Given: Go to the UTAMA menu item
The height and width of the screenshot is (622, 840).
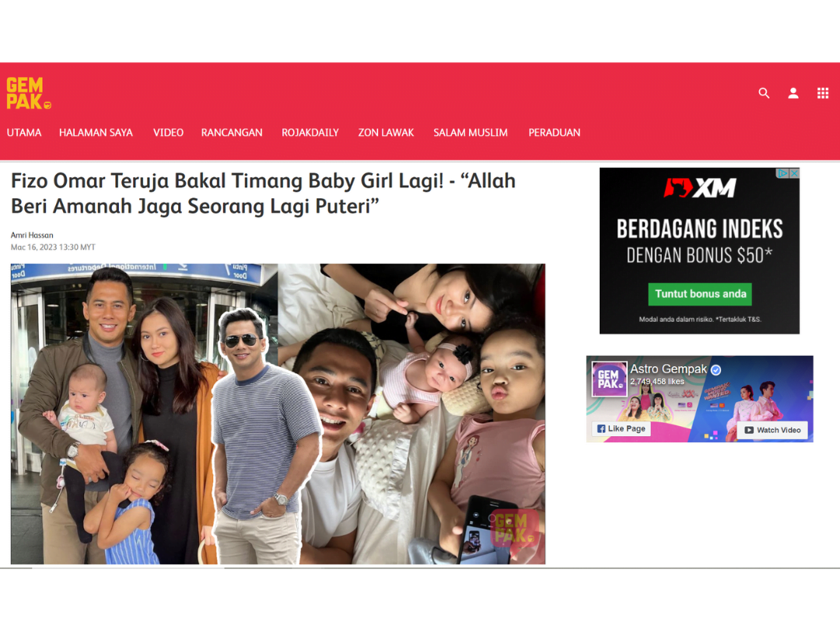Looking at the screenshot, I should coord(24,132).
